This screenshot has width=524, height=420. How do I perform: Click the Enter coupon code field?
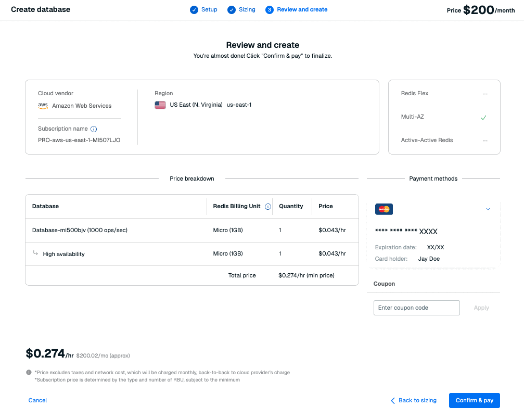(x=416, y=308)
